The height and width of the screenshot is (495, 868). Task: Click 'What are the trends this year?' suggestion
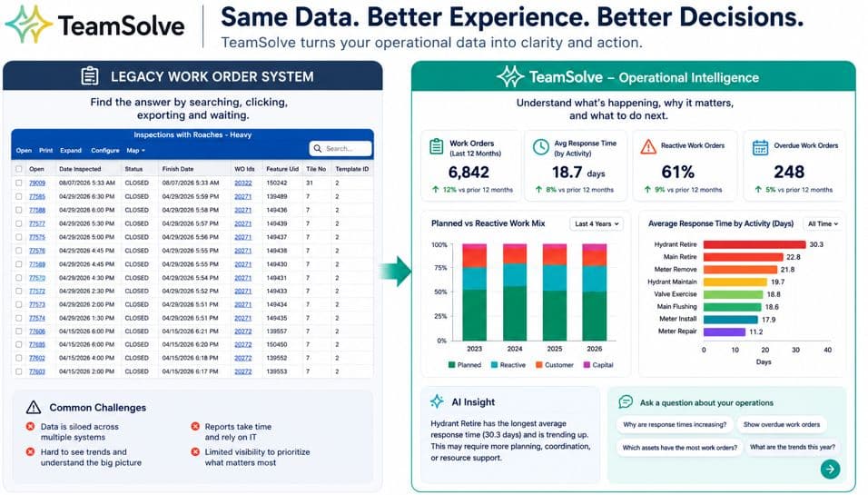click(x=792, y=447)
